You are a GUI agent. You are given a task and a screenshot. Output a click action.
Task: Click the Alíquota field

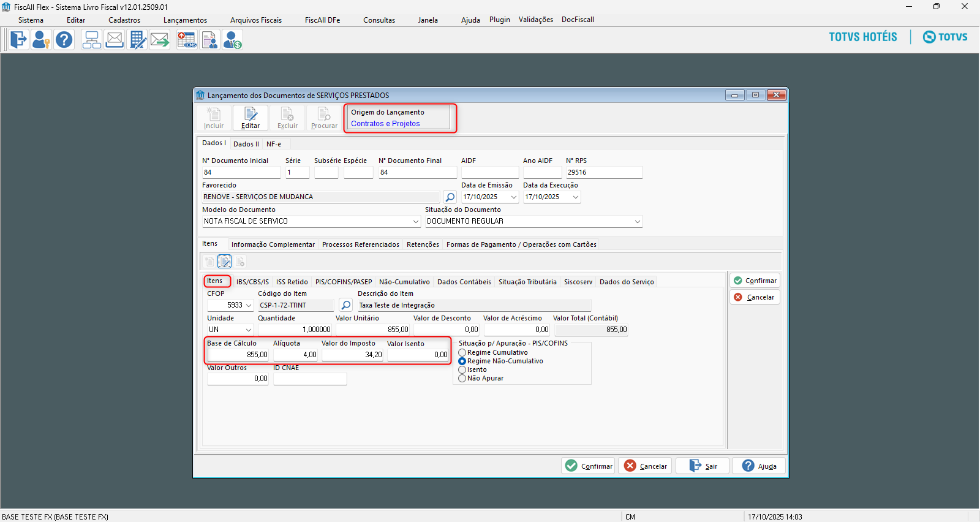[x=295, y=355]
